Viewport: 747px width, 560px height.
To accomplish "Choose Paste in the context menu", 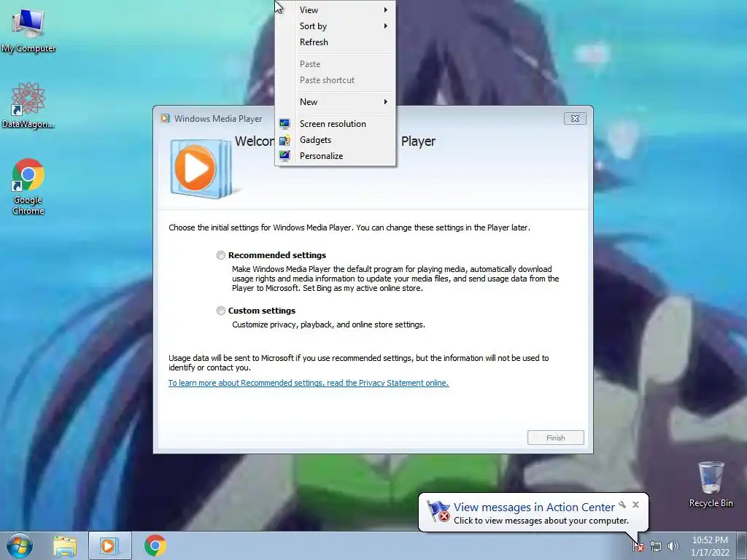I will click(x=336, y=64).
